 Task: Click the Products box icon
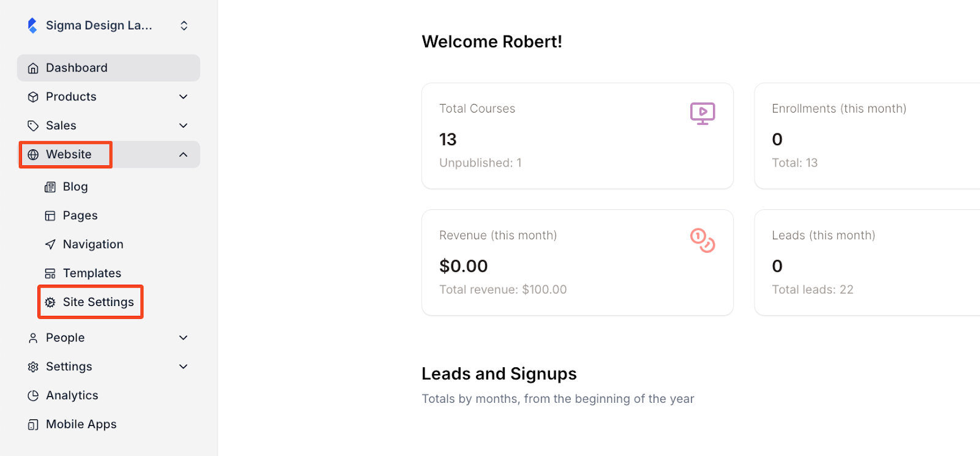coord(33,97)
